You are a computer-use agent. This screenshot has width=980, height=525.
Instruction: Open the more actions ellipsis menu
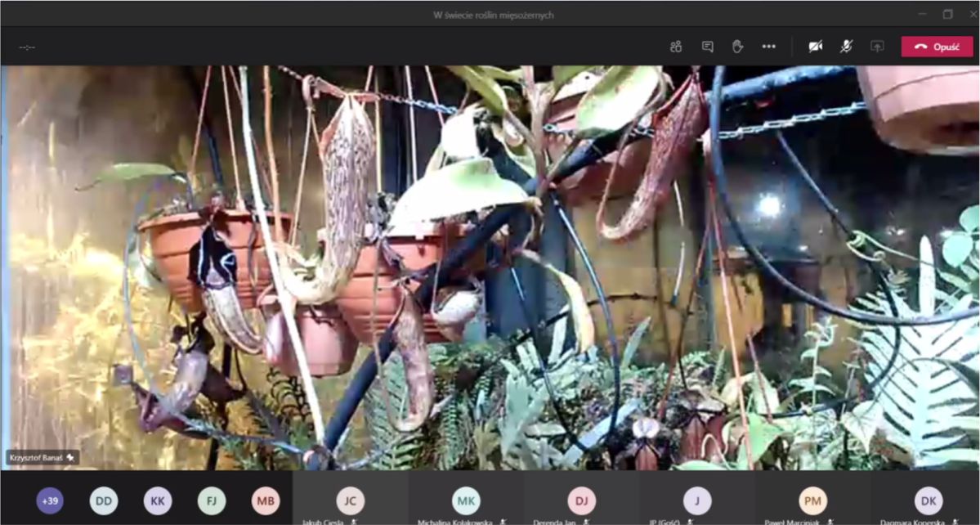click(x=768, y=47)
